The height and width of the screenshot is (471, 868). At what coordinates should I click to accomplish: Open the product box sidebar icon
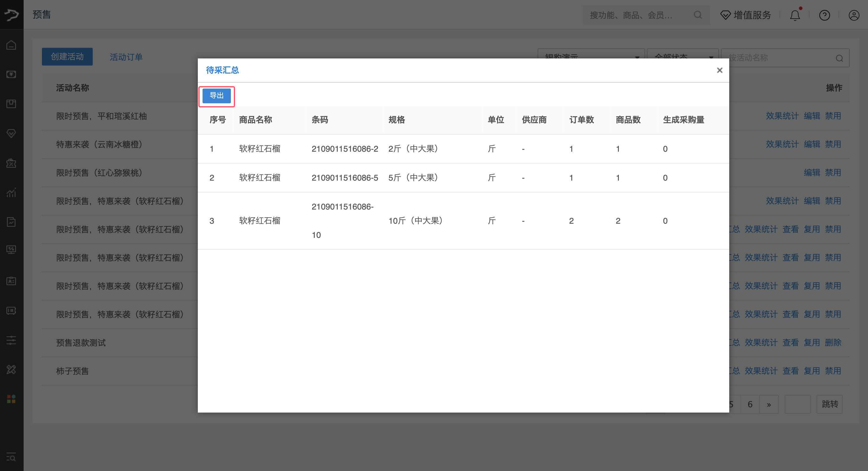click(12, 104)
